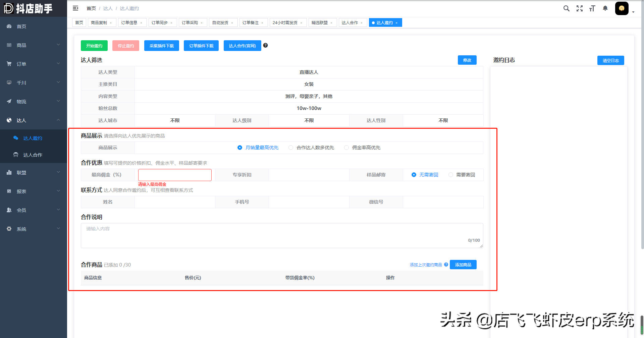Click the 停止邀约 button
644x338 pixels.
click(x=126, y=46)
